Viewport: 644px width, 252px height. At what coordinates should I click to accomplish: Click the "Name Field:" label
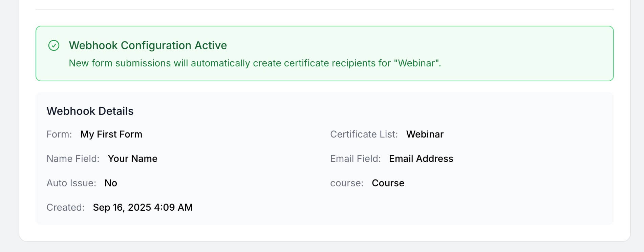coord(73,159)
